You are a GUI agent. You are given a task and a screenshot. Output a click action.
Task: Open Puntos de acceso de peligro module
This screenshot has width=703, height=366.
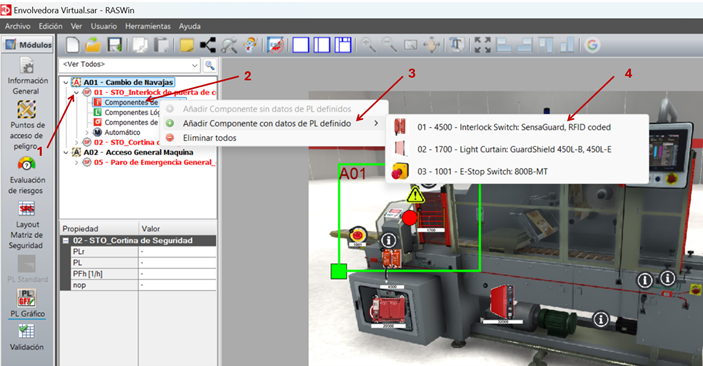point(27,126)
